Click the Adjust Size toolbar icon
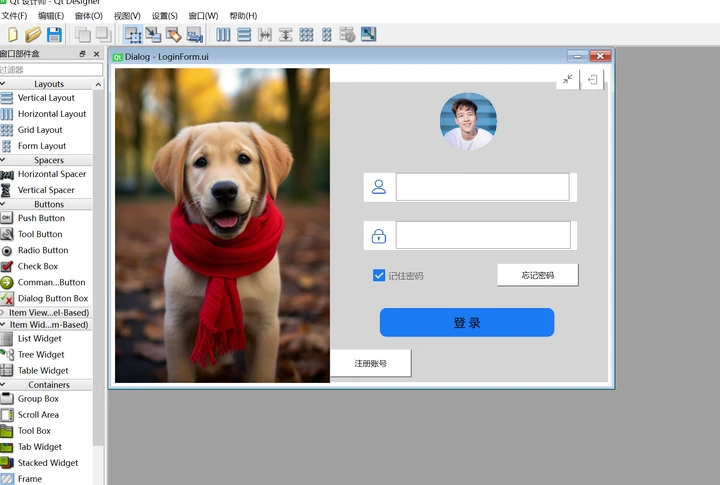 368,35
